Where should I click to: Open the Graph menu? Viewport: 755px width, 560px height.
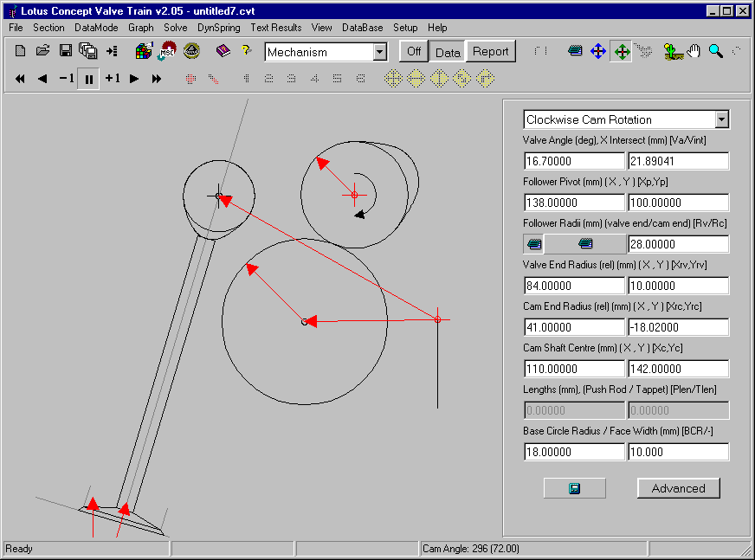[x=140, y=28]
